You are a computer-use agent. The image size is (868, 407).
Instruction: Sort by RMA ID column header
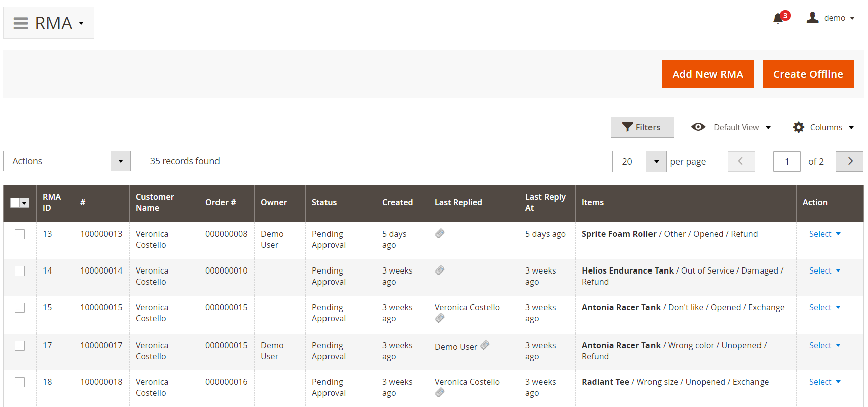click(55, 203)
